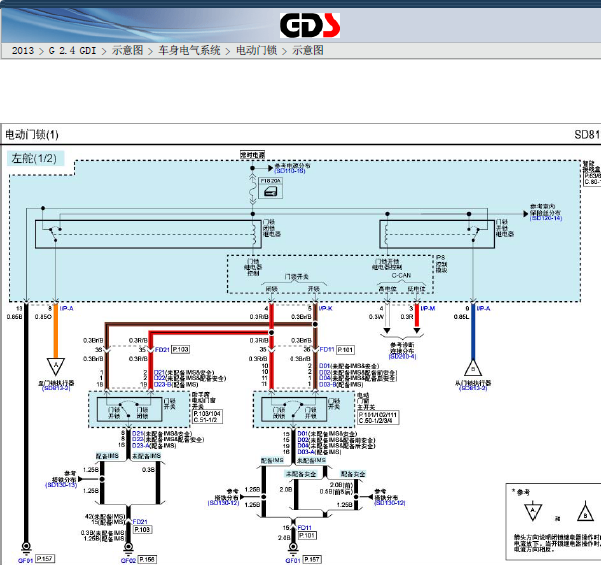Click triangle A symbol in the 参考 legend box
This screenshot has height=565, width=601.
click(533, 511)
